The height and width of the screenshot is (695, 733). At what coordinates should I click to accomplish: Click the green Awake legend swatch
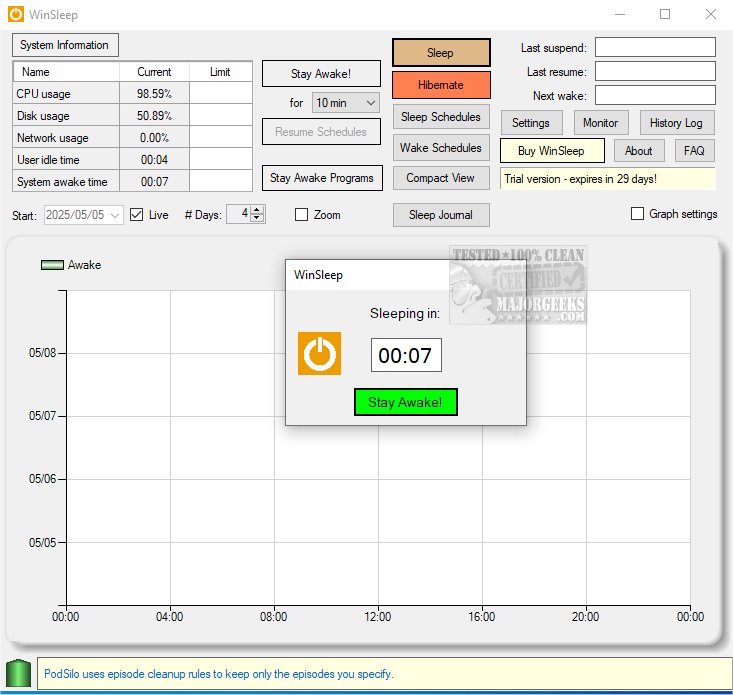pos(52,265)
